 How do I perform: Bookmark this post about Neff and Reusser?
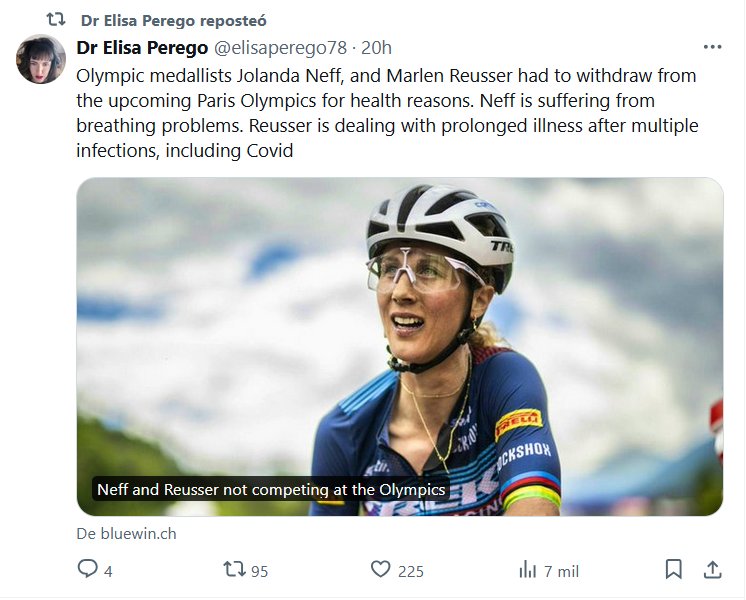(x=674, y=570)
